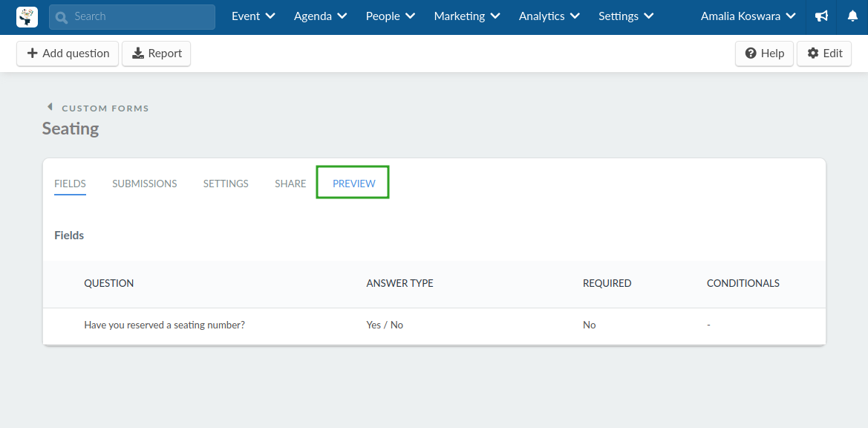
Task: Open the Preview tab
Action: coord(353,184)
